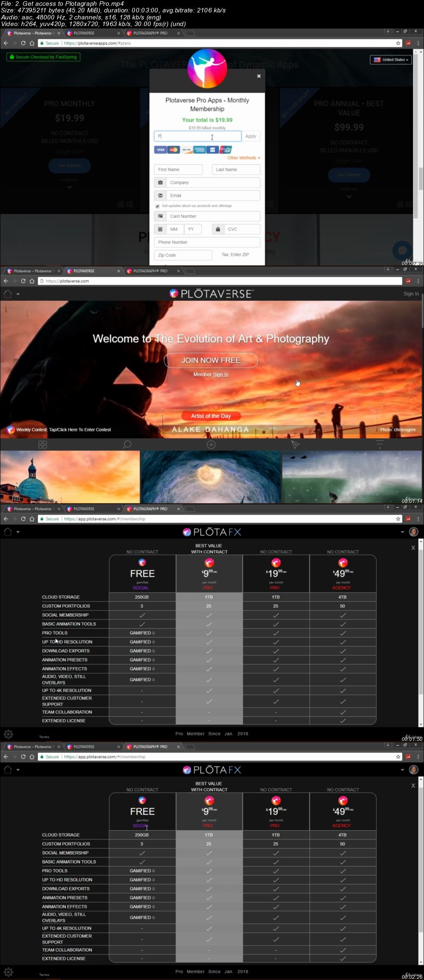
Task: Select the Visa card icon
Action: coord(160,150)
